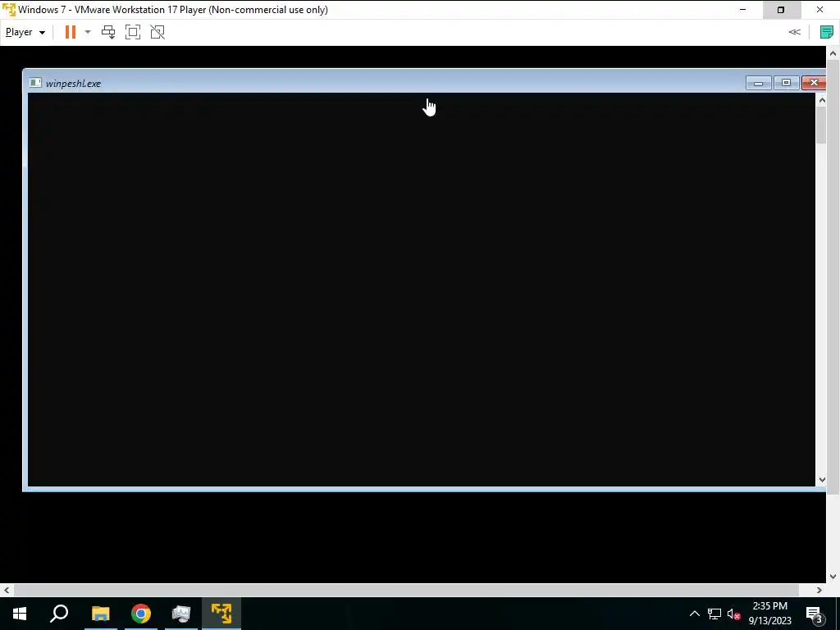Open the network status tray icon
Screen dimensions: 840x630
click(x=714, y=614)
